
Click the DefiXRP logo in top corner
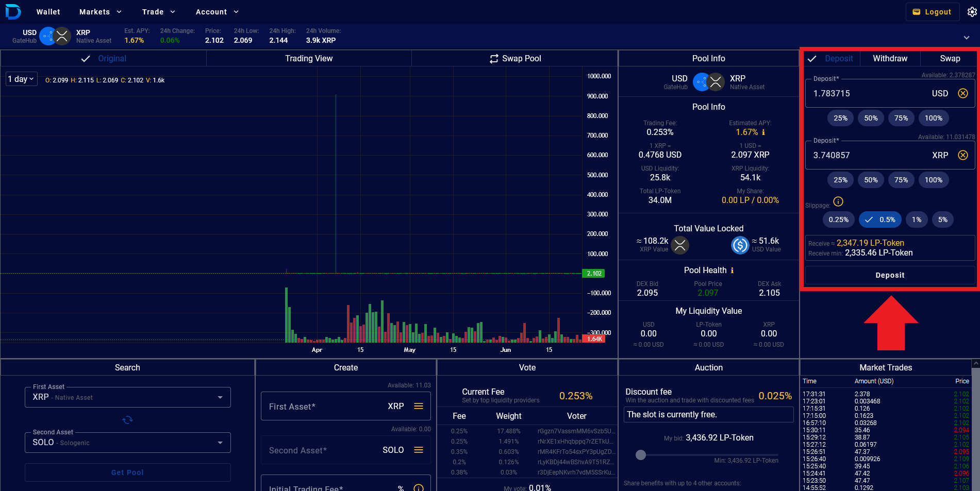point(13,11)
